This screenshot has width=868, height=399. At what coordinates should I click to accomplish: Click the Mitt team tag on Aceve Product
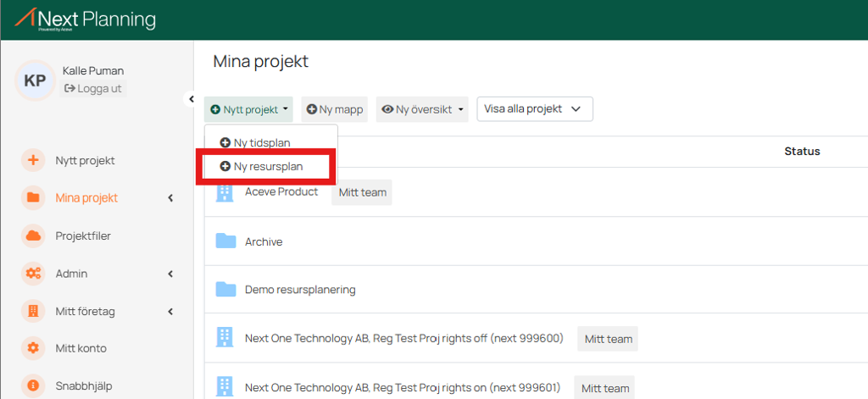(x=362, y=192)
